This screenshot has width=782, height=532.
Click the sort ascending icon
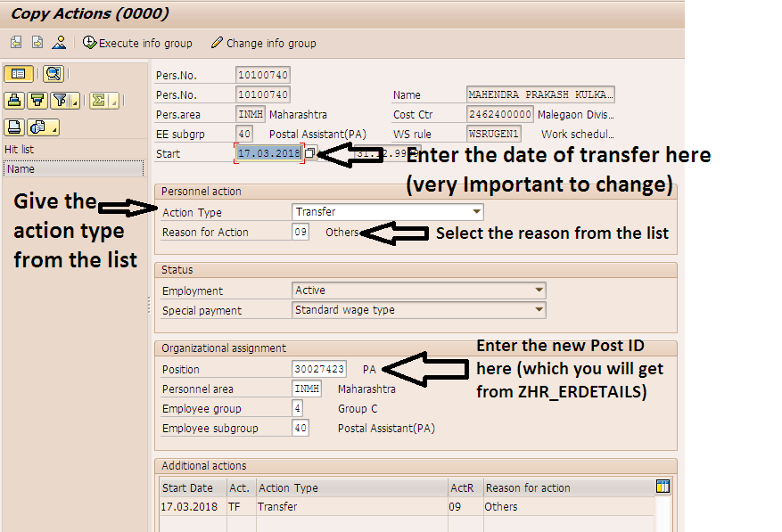[x=12, y=99]
